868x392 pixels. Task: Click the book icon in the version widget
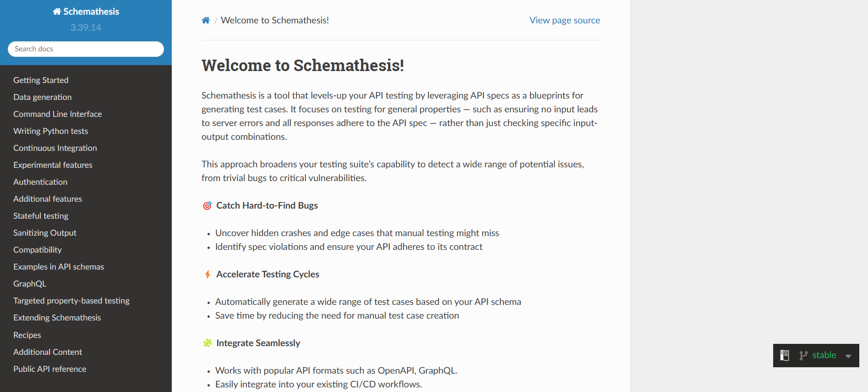[785, 355]
